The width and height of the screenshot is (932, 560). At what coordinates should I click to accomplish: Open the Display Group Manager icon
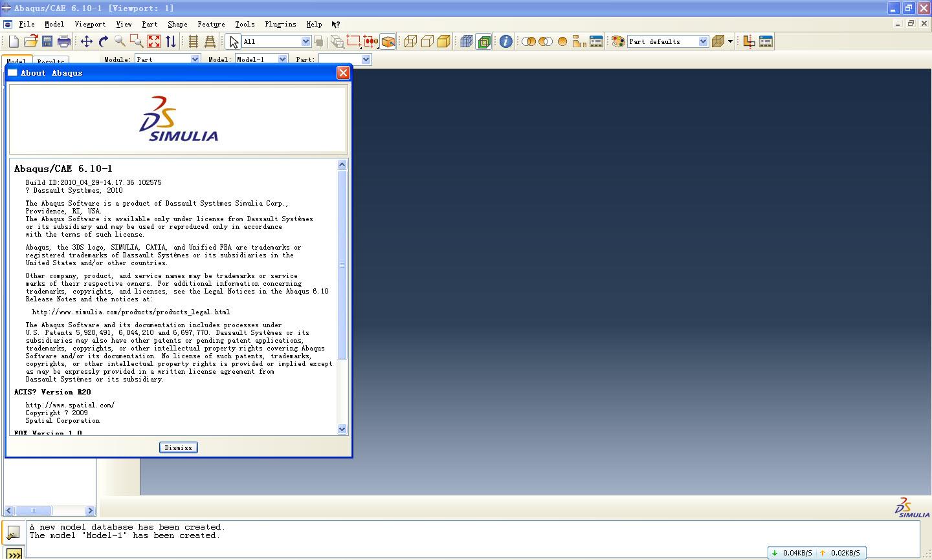pos(596,41)
